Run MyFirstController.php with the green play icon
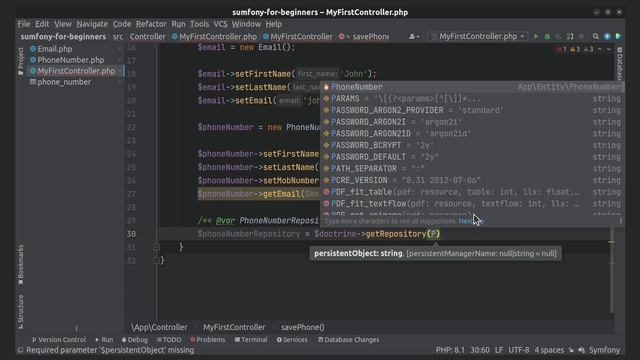 click(x=536, y=36)
